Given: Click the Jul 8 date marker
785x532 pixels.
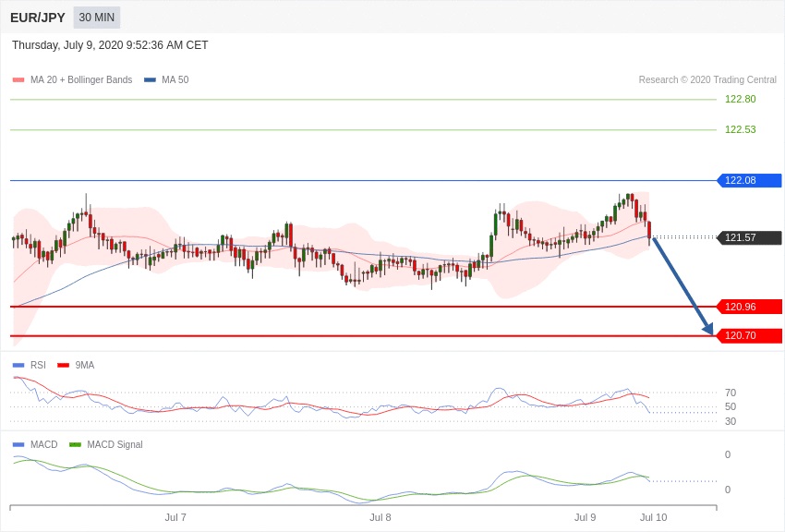Looking at the screenshot, I should [380, 517].
